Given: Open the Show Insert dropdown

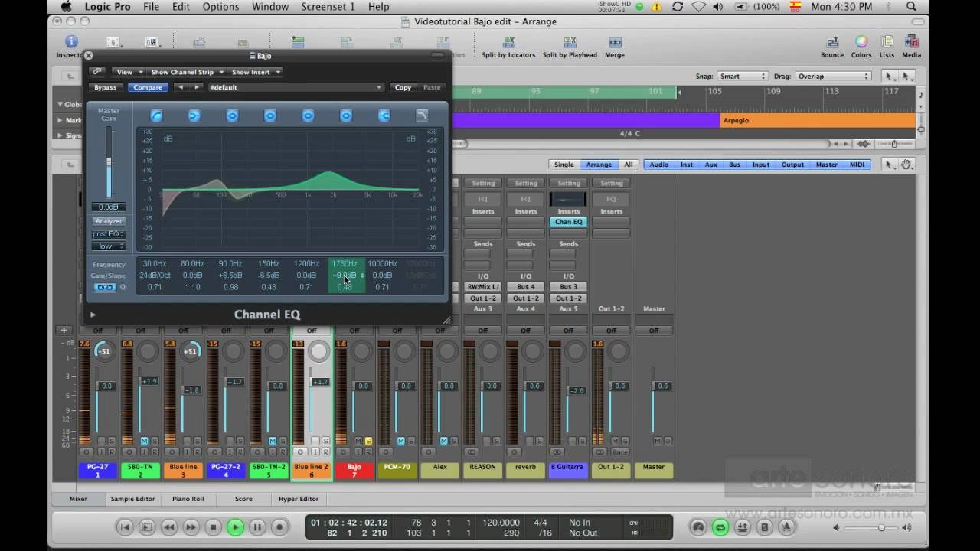Looking at the screenshot, I should 256,72.
